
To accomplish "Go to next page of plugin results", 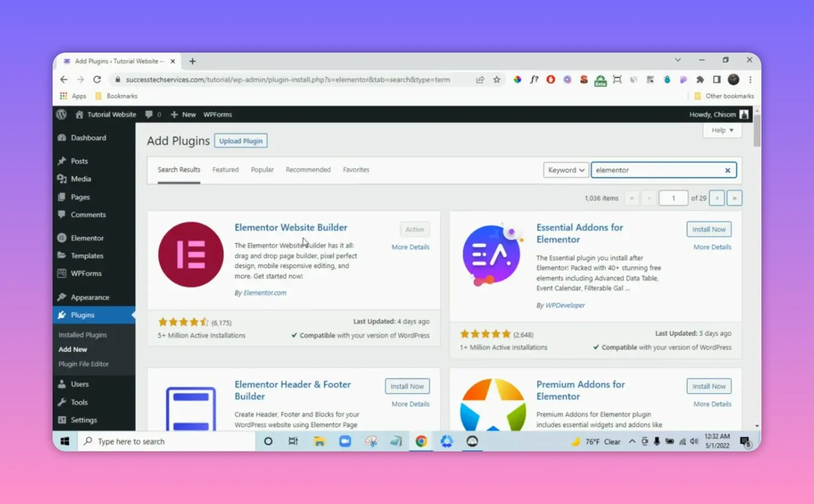I will tap(717, 198).
